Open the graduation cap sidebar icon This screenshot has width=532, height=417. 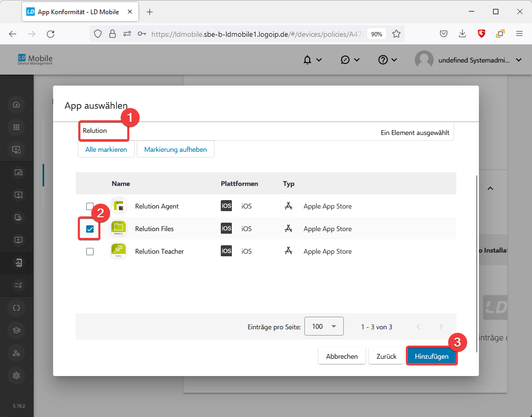pos(16,330)
